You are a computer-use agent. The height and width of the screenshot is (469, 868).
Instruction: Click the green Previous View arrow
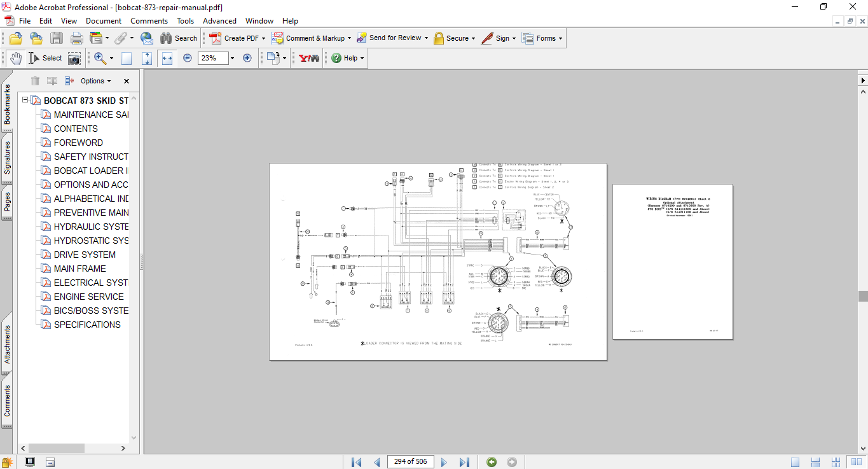pyautogui.click(x=492, y=462)
